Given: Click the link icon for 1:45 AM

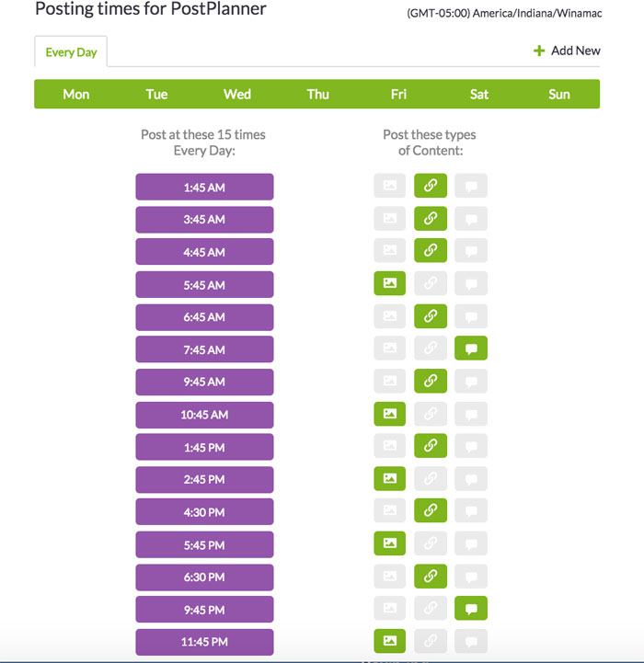Looking at the screenshot, I should tap(431, 186).
